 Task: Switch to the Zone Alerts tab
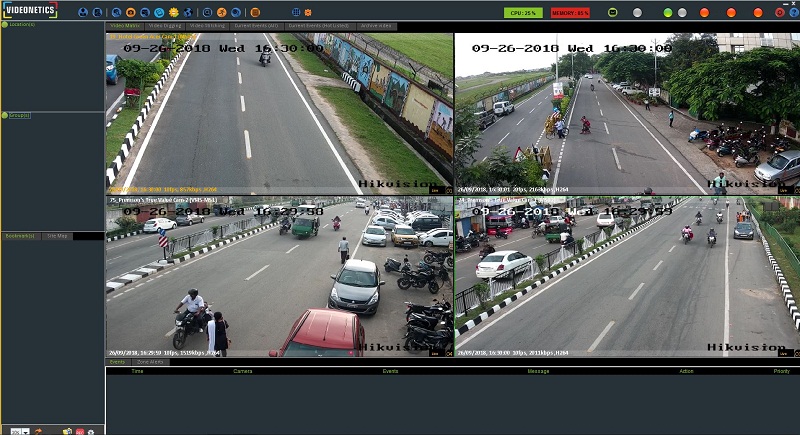[x=150, y=362]
